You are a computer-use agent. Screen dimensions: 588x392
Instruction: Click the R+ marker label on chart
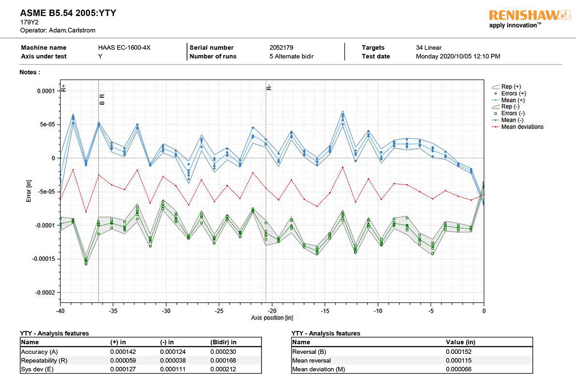[63, 88]
